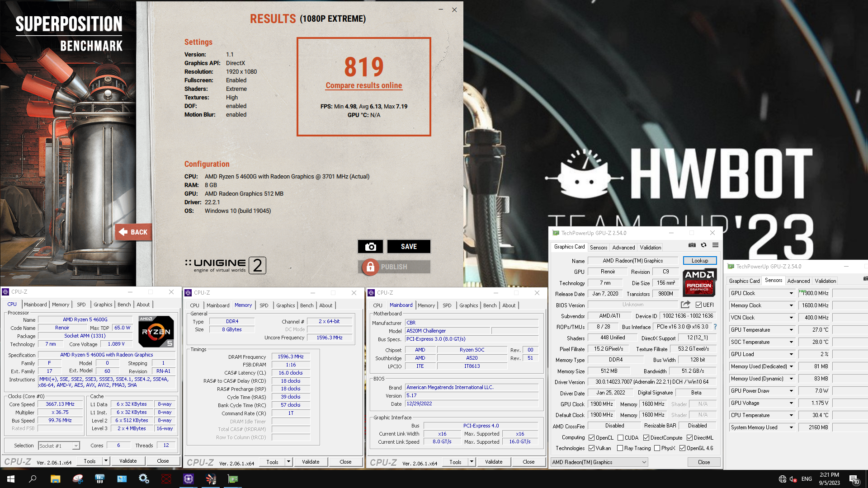The width and height of the screenshot is (868, 488).
Task: Open the AMD Radeon(TM) Graphics selector dropdown
Action: [599, 462]
